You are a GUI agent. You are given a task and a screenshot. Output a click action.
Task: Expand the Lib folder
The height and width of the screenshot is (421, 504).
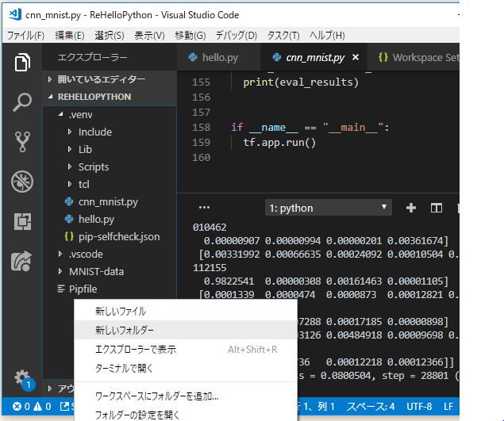(69, 149)
